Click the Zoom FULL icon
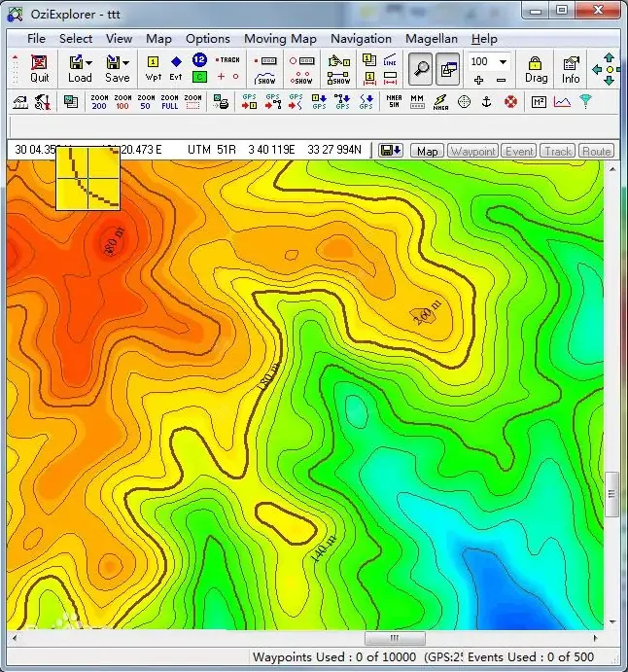628x672 pixels. pyautogui.click(x=169, y=101)
